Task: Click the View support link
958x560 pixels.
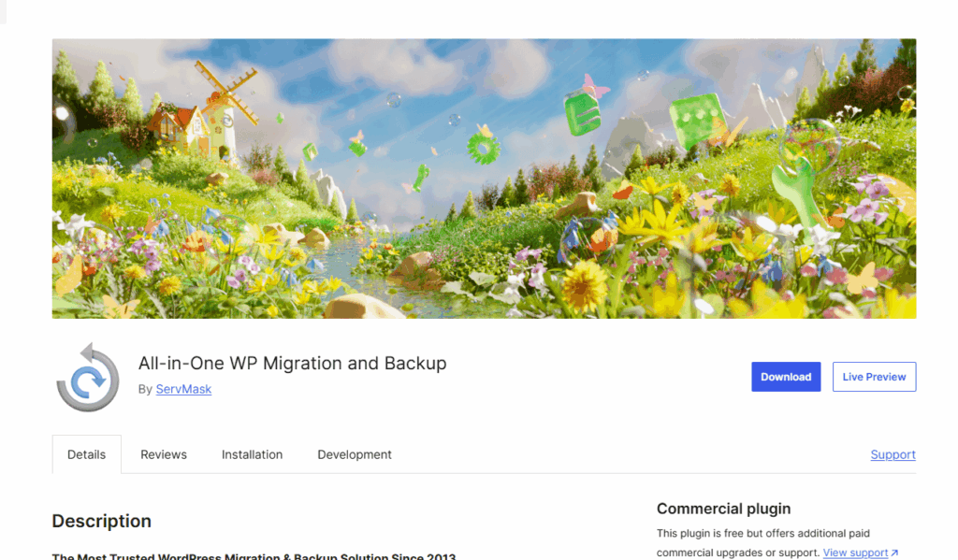Action: click(x=854, y=553)
